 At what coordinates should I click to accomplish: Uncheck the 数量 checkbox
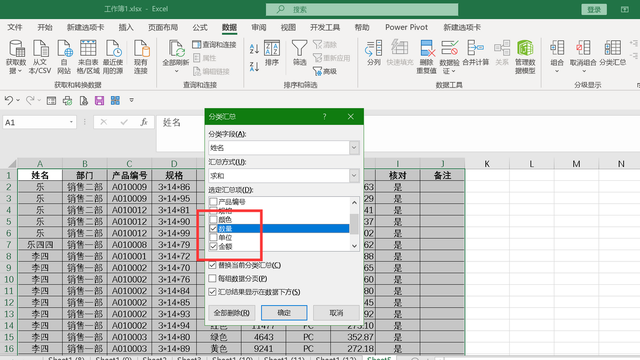(x=213, y=229)
